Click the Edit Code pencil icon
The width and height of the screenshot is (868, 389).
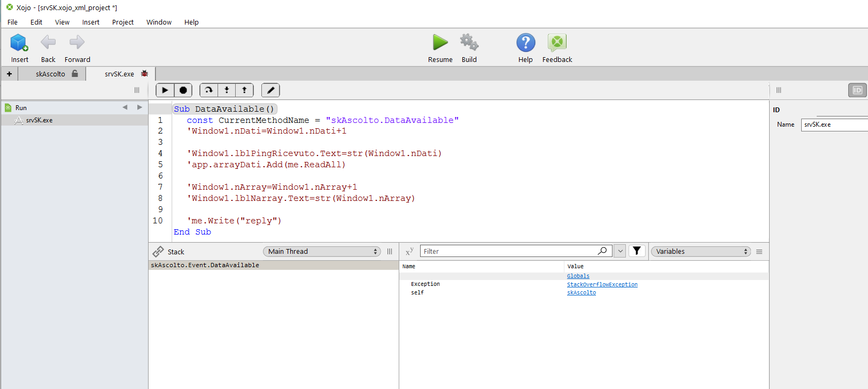pyautogui.click(x=270, y=90)
